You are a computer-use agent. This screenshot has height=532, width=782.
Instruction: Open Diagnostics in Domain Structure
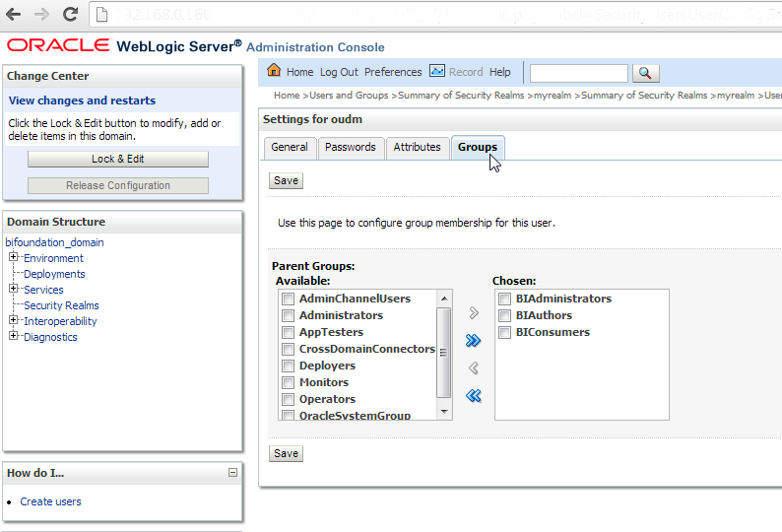pyautogui.click(x=50, y=337)
